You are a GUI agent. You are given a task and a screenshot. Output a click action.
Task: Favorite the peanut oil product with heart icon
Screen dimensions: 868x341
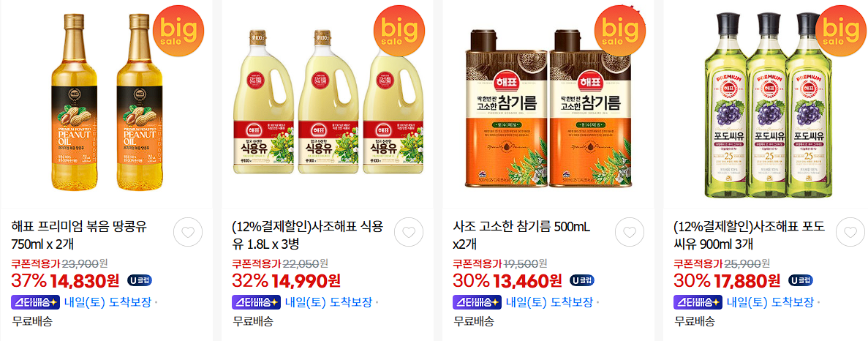tap(188, 232)
